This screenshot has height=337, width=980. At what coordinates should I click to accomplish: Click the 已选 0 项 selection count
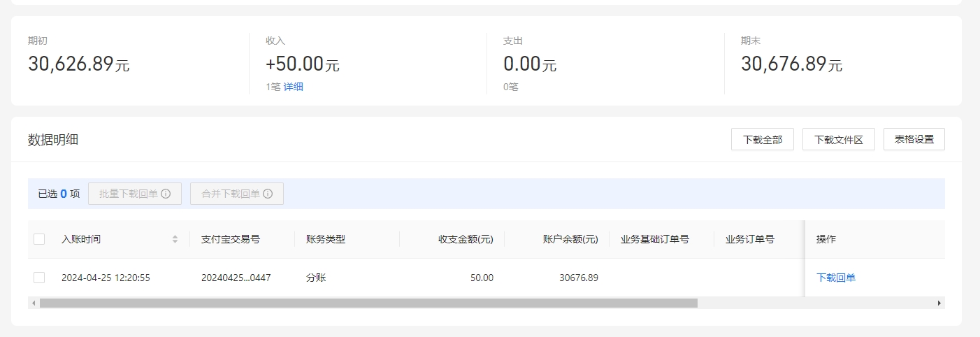pyautogui.click(x=59, y=194)
